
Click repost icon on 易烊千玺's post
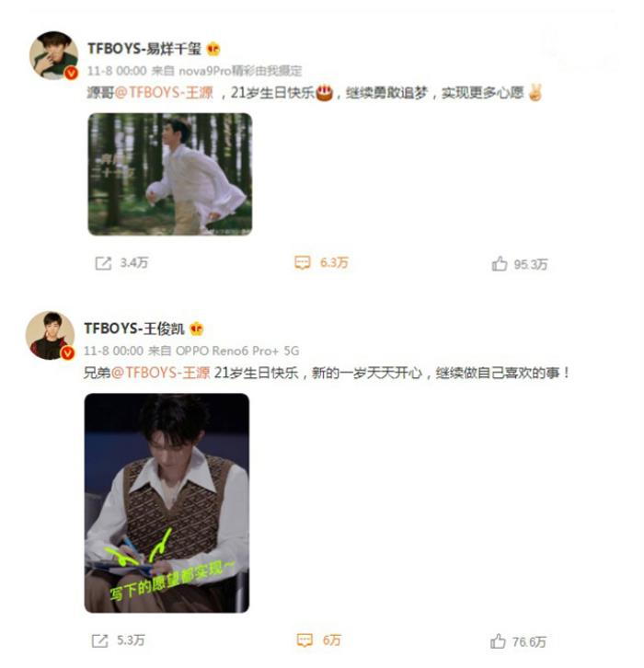(x=103, y=263)
